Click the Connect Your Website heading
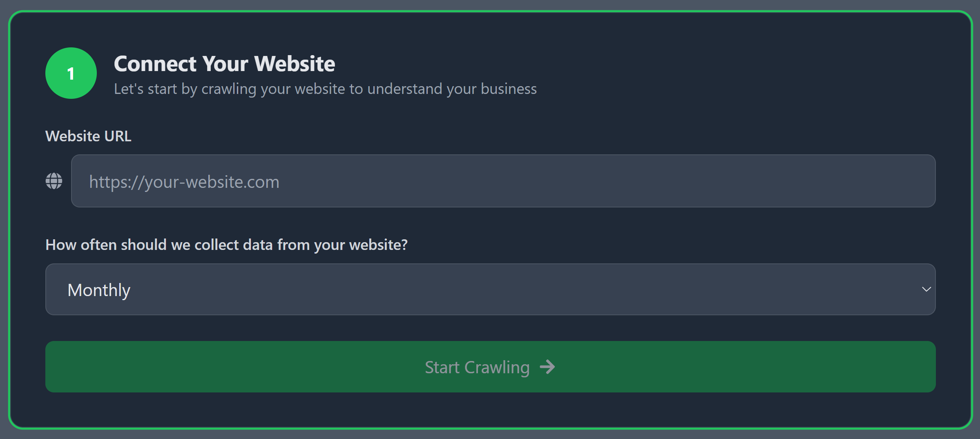This screenshot has height=439, width=980. tap(224, 63)
